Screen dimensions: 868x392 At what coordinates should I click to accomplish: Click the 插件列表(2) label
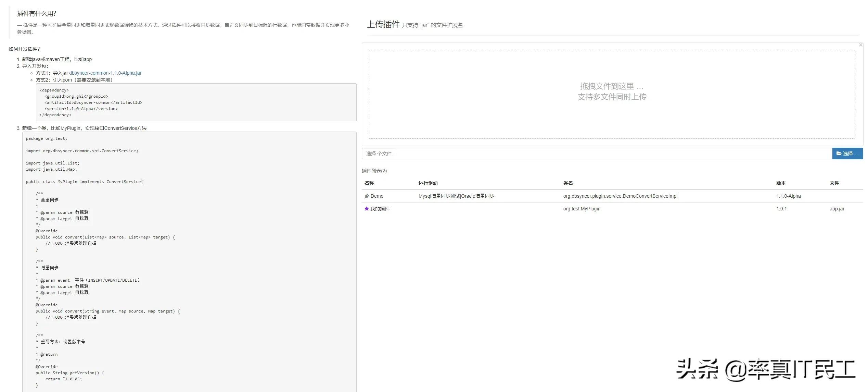pos(374,171)
